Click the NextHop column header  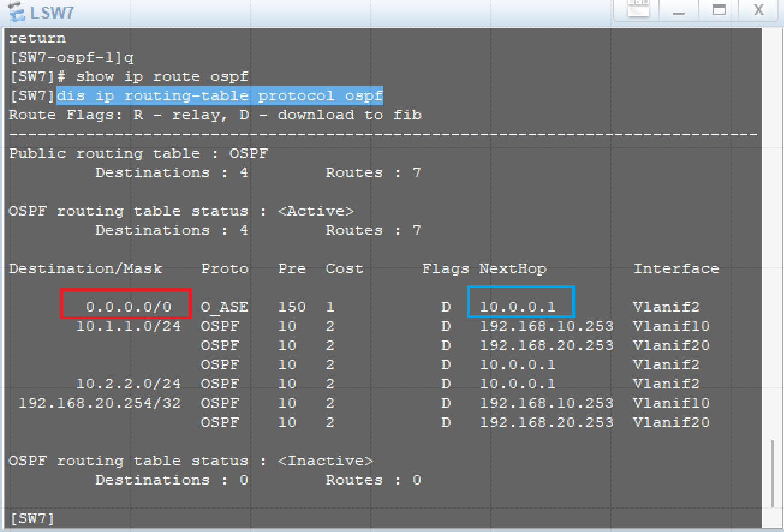512,269
